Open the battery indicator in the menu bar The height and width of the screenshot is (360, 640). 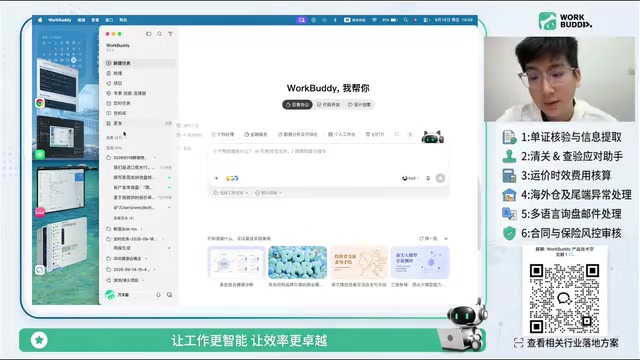pos(390,20)
